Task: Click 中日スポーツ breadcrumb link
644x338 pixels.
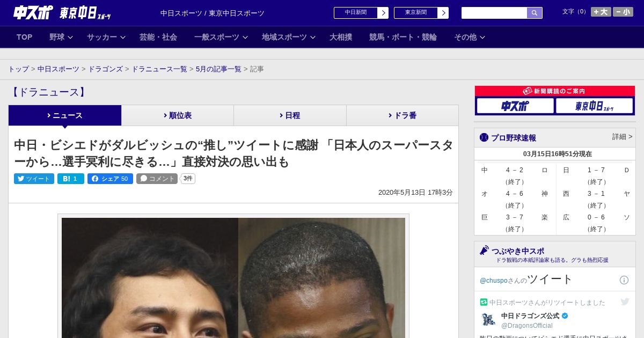Action: [58, 69]
